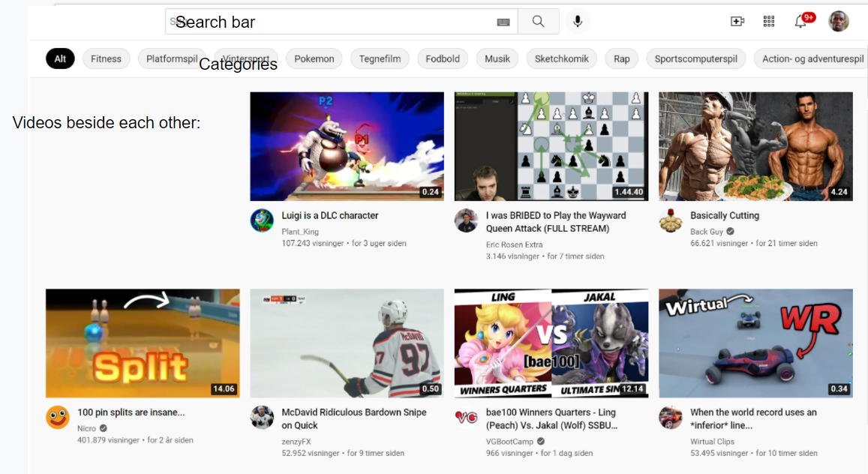Select the Musik category chip
Screen dimensions: 868x474
pyautogui.click(x=497, y=58)
